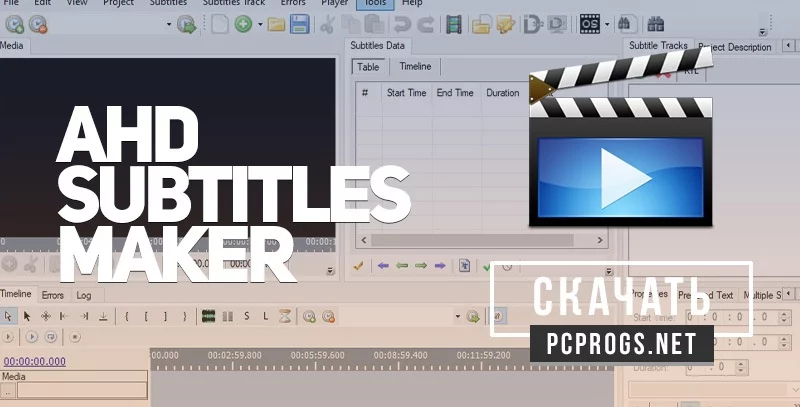The image size is (800, 407).
Task: Select the bottom Timeline panel tab
Action: click(x=16, y=294)
